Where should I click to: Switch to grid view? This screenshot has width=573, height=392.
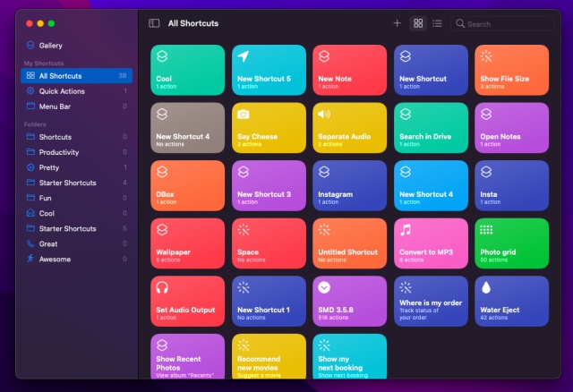418,23
